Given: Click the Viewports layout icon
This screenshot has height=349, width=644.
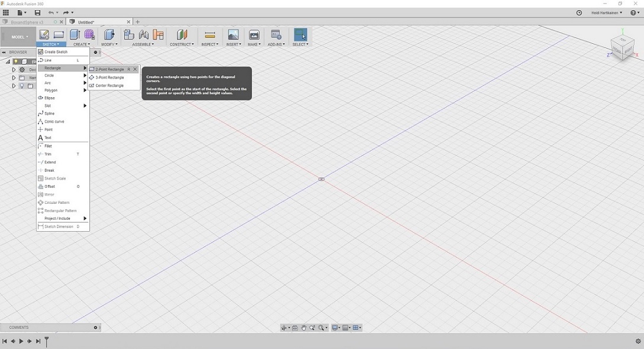Looking at the screenshot, I should coord(356,328).
